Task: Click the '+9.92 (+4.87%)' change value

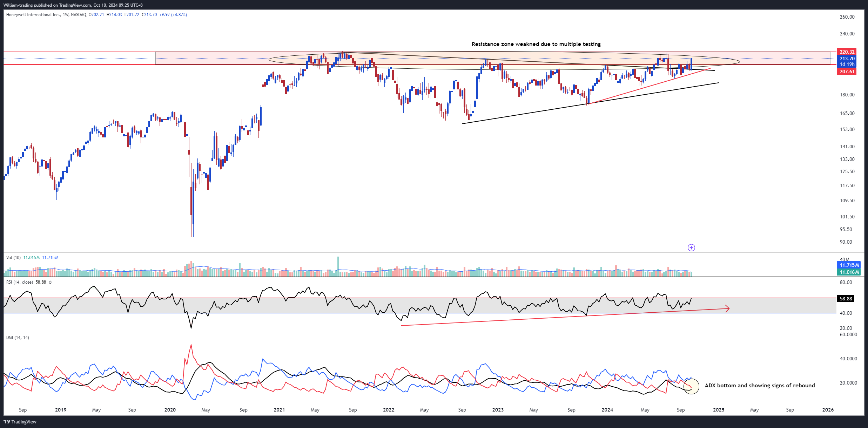Action: point(173,15)
